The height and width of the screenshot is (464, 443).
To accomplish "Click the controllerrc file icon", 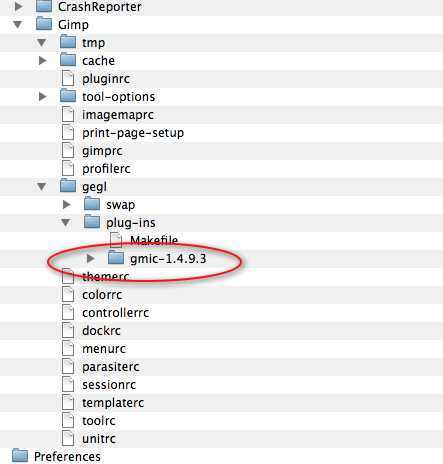I will [68, 313].
